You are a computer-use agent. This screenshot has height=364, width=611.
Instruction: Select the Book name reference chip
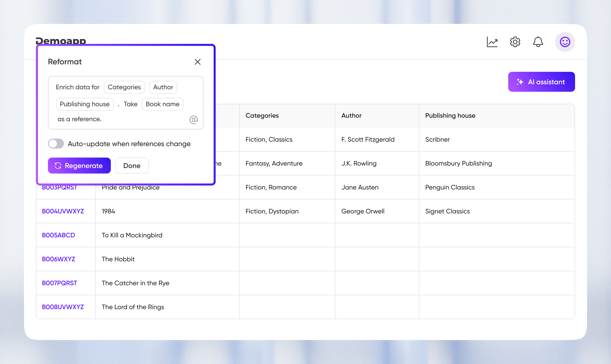tap(162, 104)
